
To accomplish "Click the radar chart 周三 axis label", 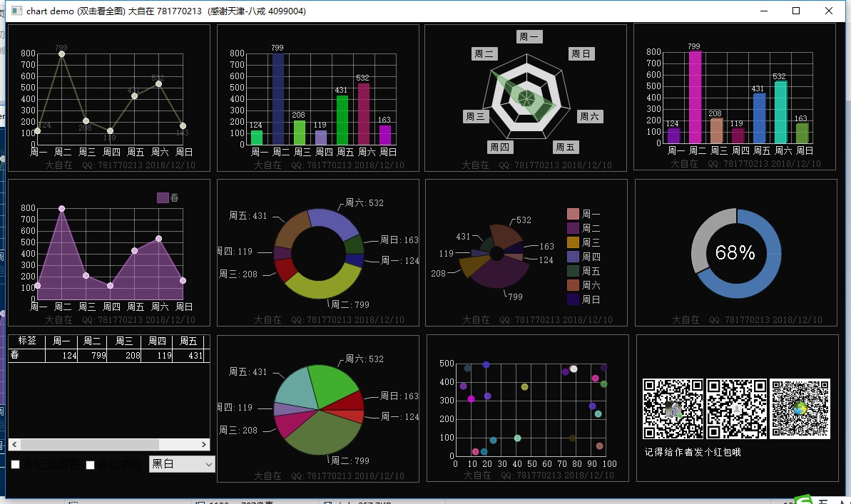I will (x=475, y=116).
